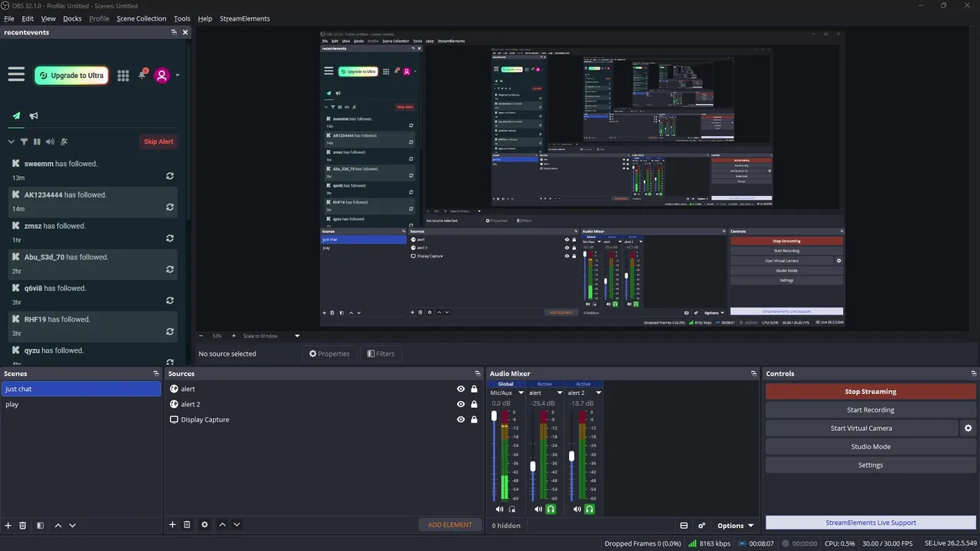Adjust the Mic/Aux volume fader
Image resolution: width=980 pixels, height=551 pixels.
[494, 416]
